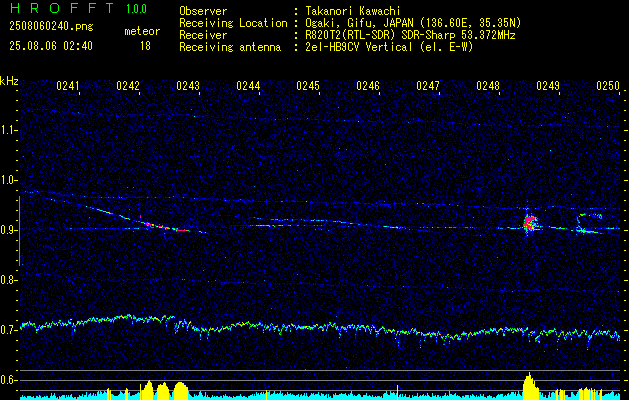
Task: Select version number 1.0.0
Action: (136, 9)
